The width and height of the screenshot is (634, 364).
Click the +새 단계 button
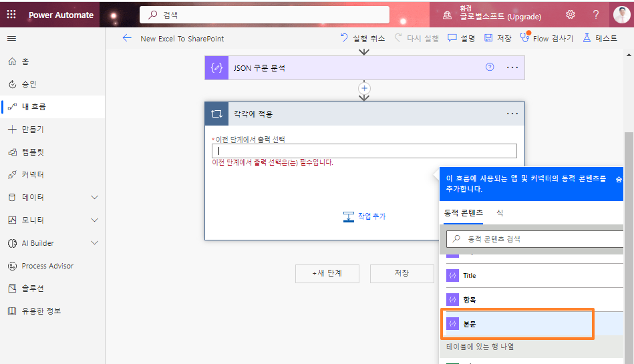click(327, 273)
